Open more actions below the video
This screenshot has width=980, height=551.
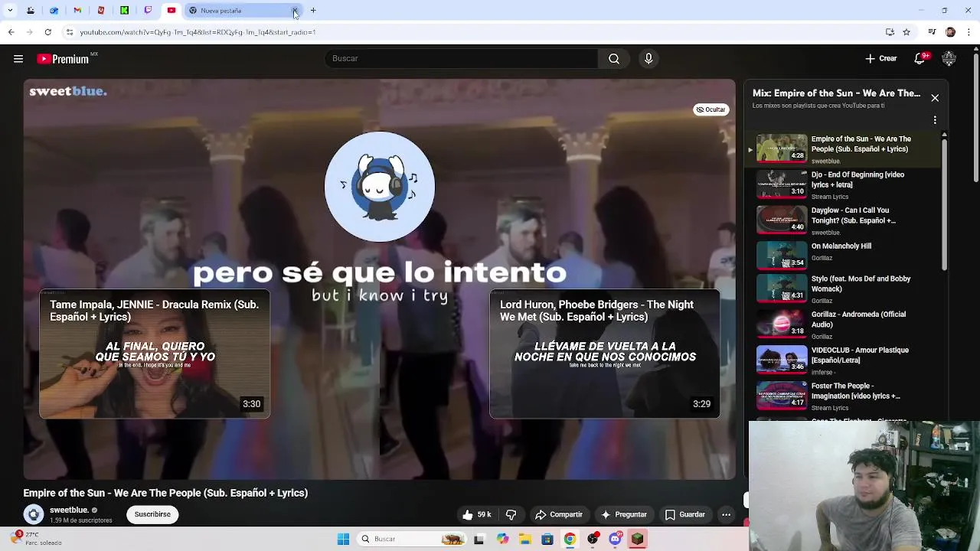point(726,514)
